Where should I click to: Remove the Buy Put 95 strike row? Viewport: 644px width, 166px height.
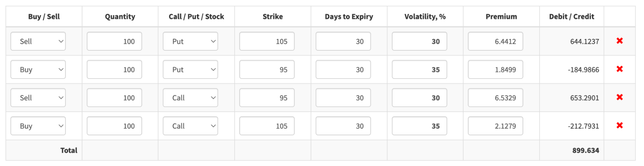point(619,69)
